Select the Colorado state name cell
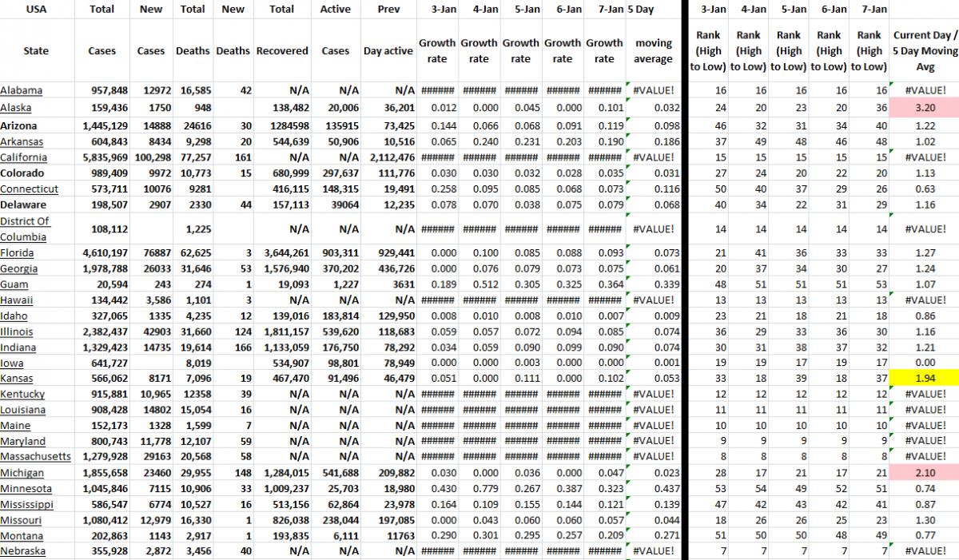The image size is (959, 560). tap(22, 173)
